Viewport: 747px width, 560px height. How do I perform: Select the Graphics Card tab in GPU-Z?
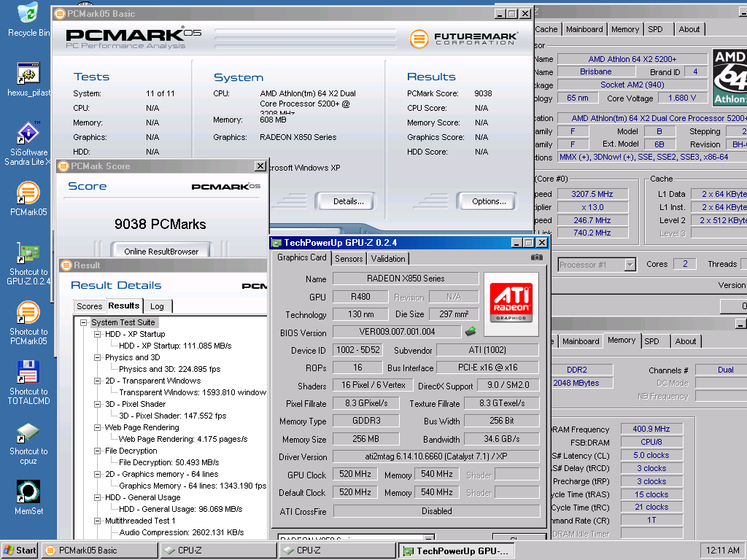[x=301, y=257]
